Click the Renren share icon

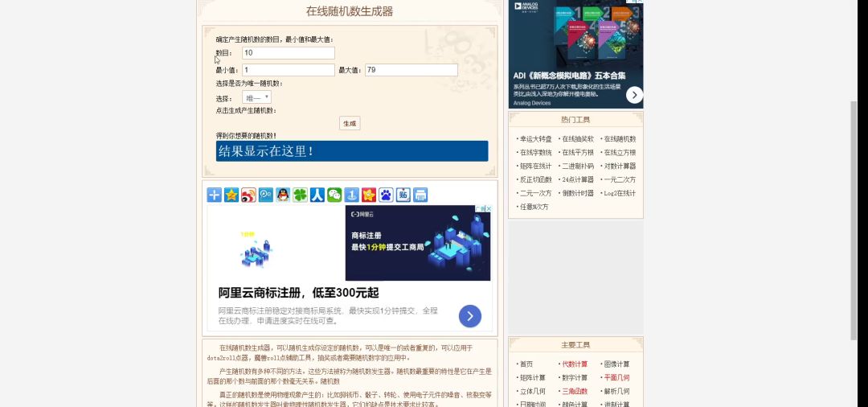[317, 195]
